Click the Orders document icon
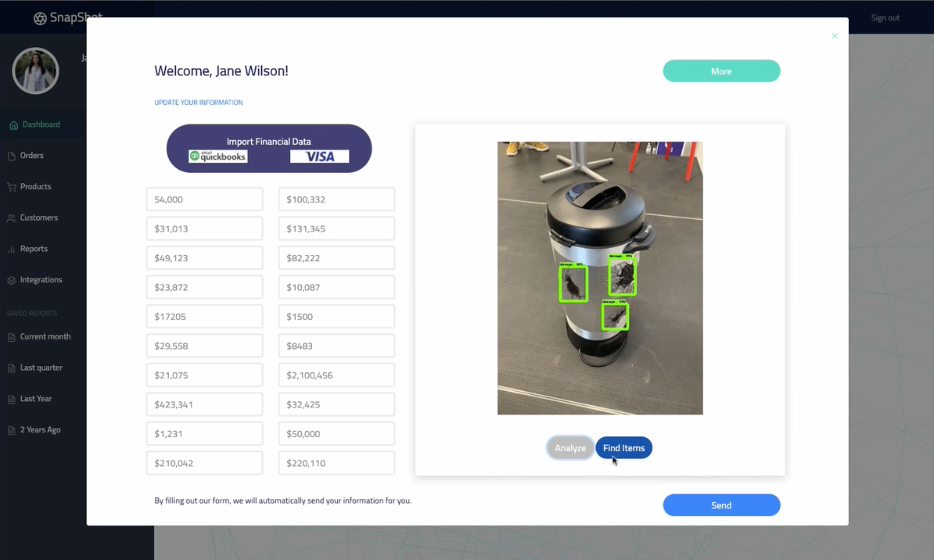The height and width of the screenshot is (560, 934). pos(12,156)
